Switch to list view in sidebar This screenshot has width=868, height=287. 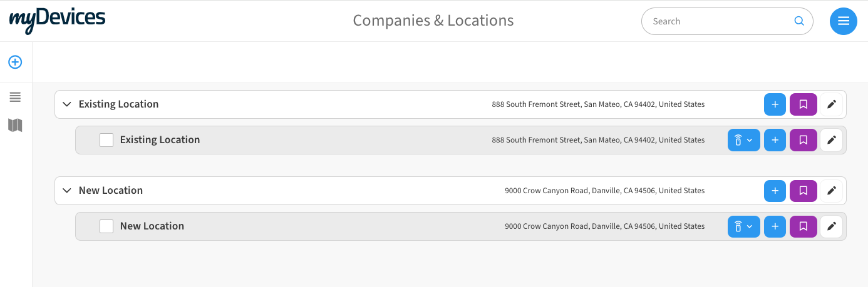click(15, 97)
